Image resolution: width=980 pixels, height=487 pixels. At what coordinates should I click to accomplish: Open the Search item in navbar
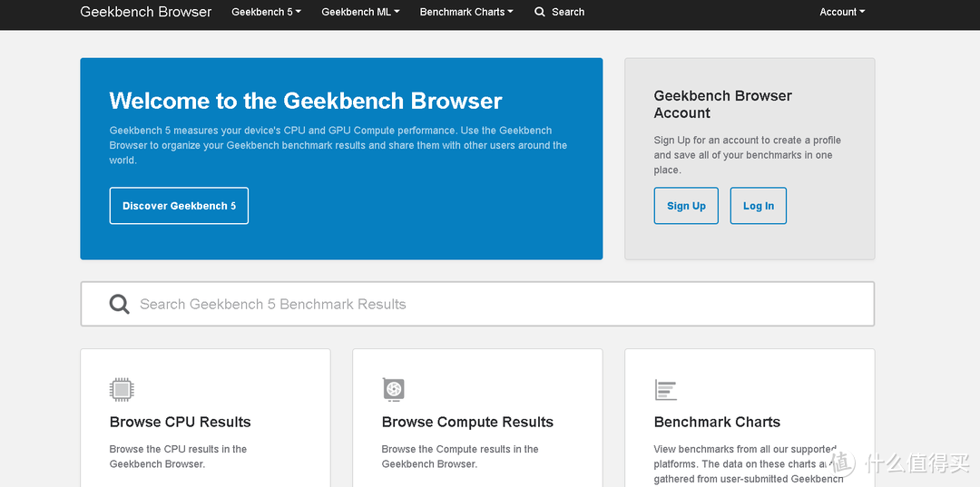click(x=560, y=12)
